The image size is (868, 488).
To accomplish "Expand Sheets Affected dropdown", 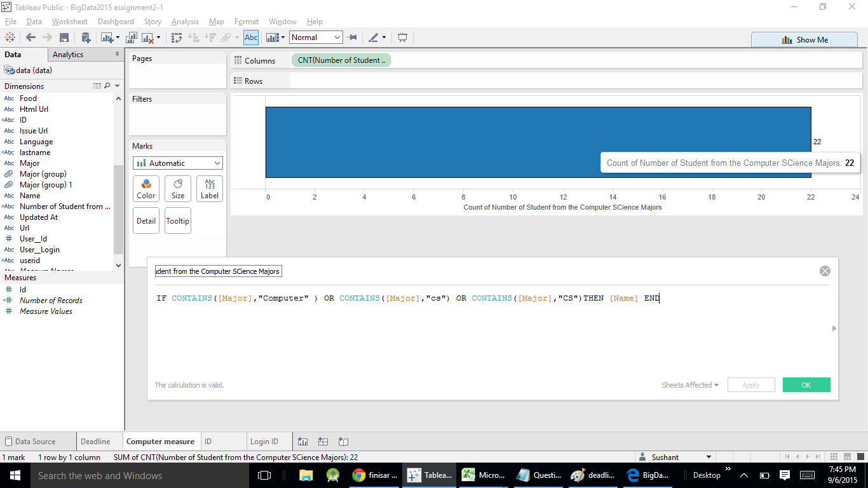I will 690,385.
